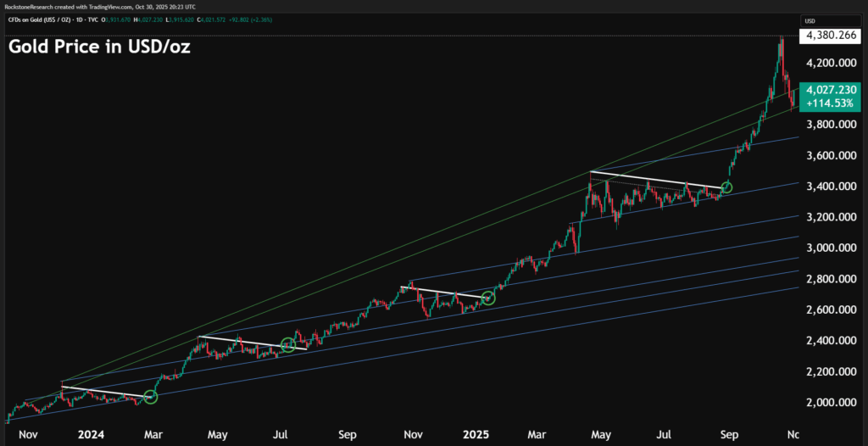Click the white 4,380.266 high price label
868x446 pixels.
point(831,36)
